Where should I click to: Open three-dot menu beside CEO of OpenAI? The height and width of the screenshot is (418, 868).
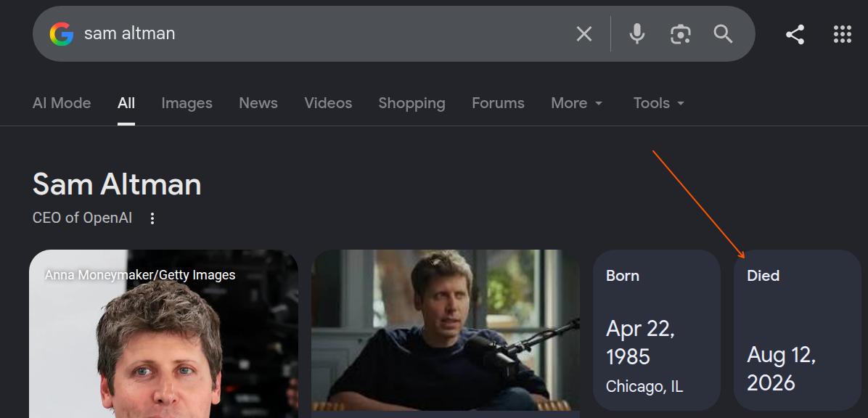tap(152, 218)
